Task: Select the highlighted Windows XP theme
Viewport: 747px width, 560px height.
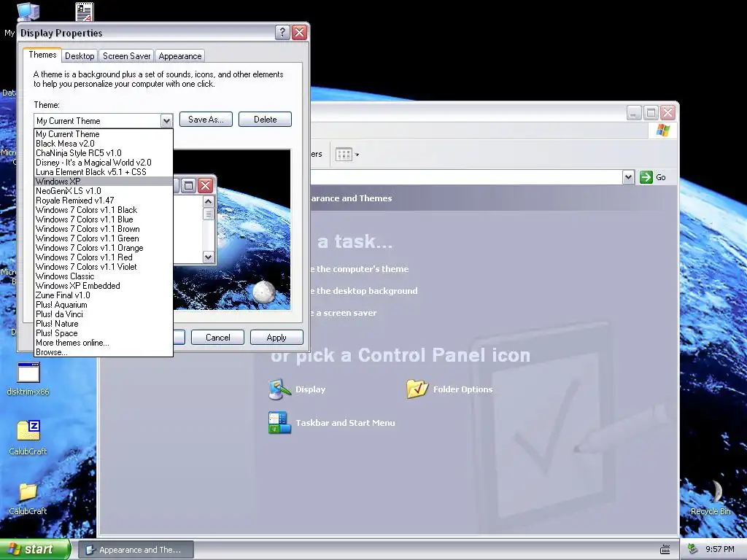Action: 104,182
